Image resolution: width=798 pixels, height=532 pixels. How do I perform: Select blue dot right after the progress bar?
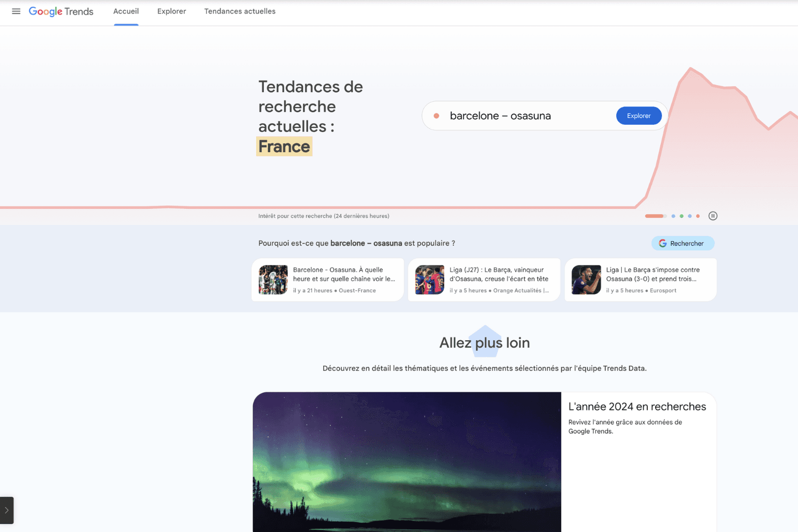tap(673, 216)
